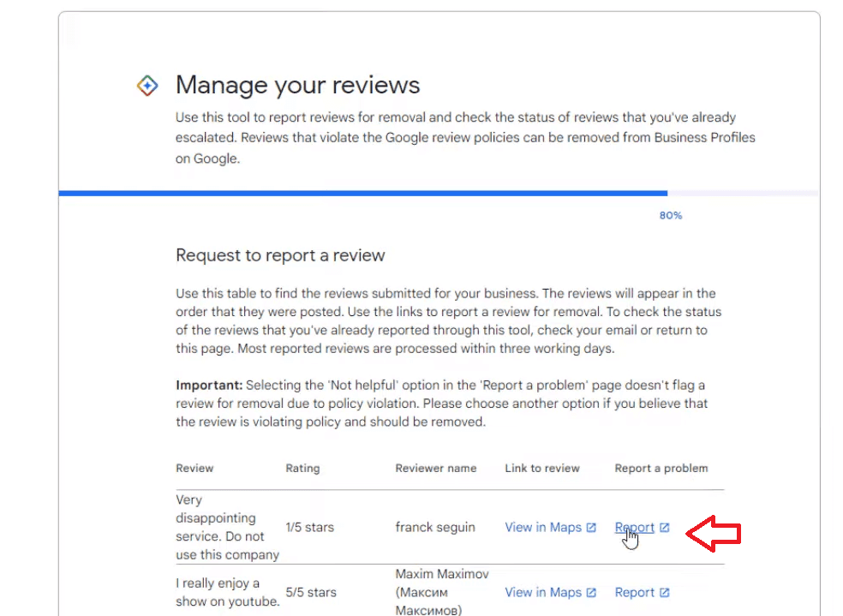This screenshot has width=843, height=616.
Task: Click the Link to review column header
Action: click(541, 468)
